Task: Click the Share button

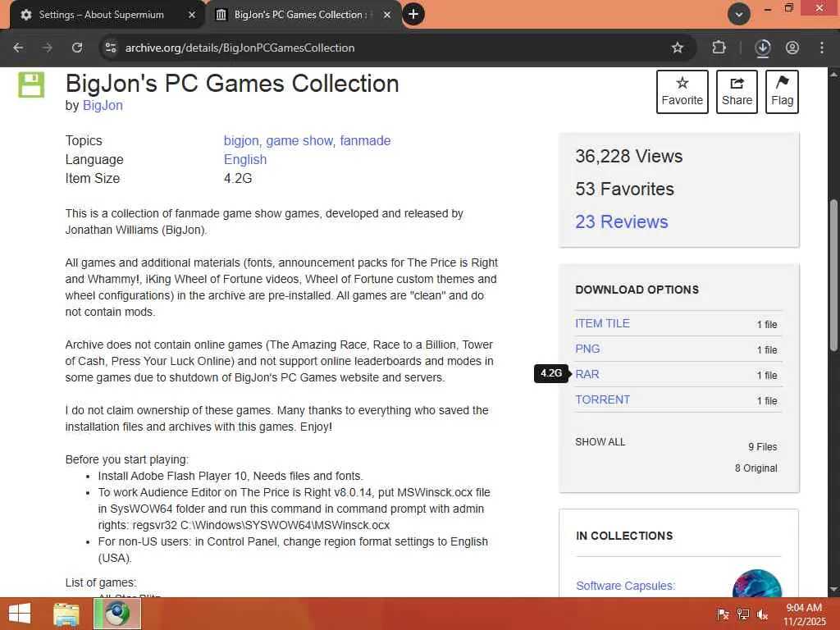Action: (x=737, y=92)
